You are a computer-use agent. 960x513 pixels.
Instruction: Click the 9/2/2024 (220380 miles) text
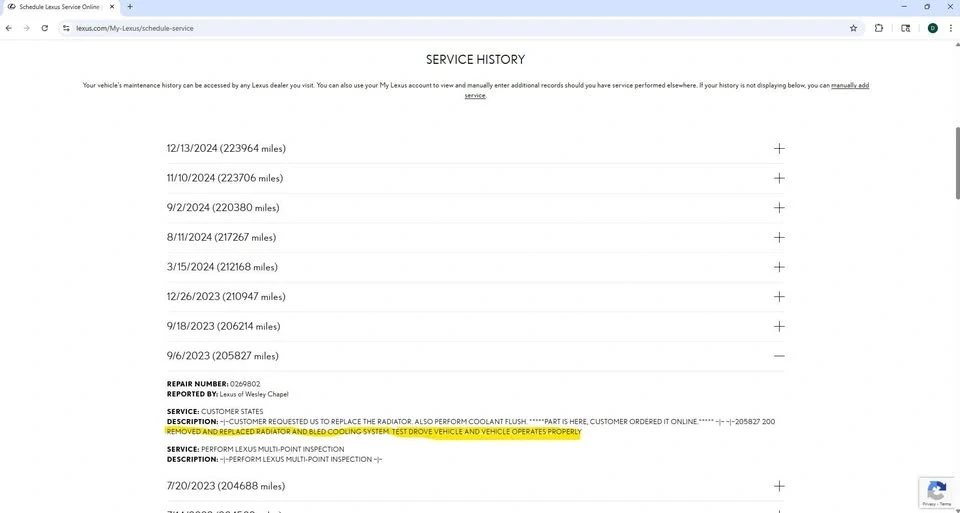(223, 208)
